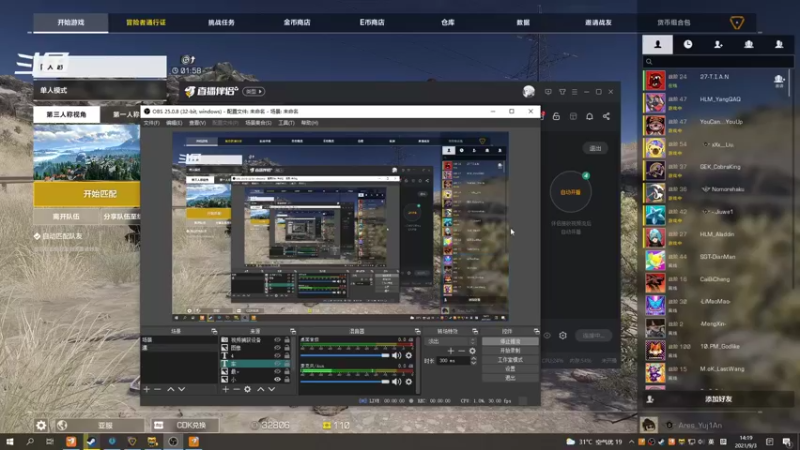Image resolution: width=800 pixels, height=450 pixels.
Task: Switch to the gold coin shop tab
Action: point(297,22)
